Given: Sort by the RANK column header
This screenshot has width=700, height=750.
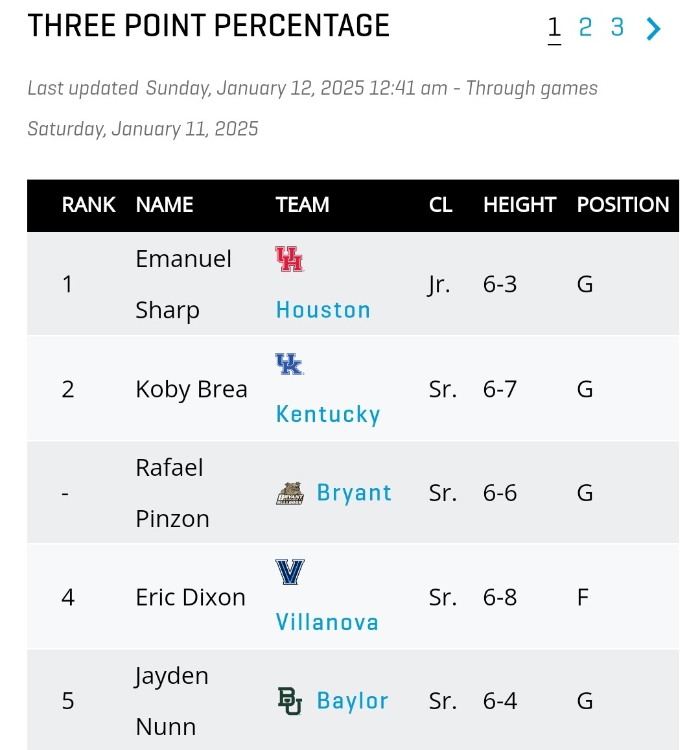Looking at the screenshot, I should pyautogui.click(x=88, y=205).
